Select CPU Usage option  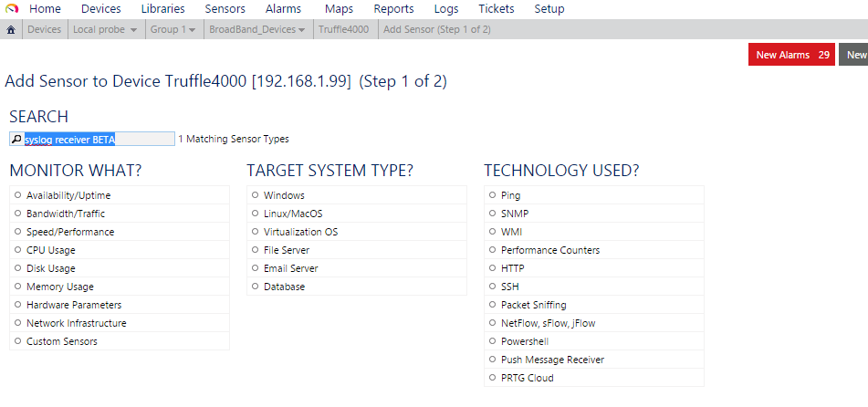[x=120, y=250]
